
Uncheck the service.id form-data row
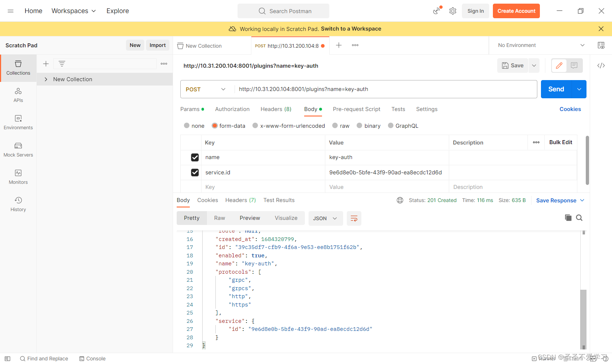point(195,173)
